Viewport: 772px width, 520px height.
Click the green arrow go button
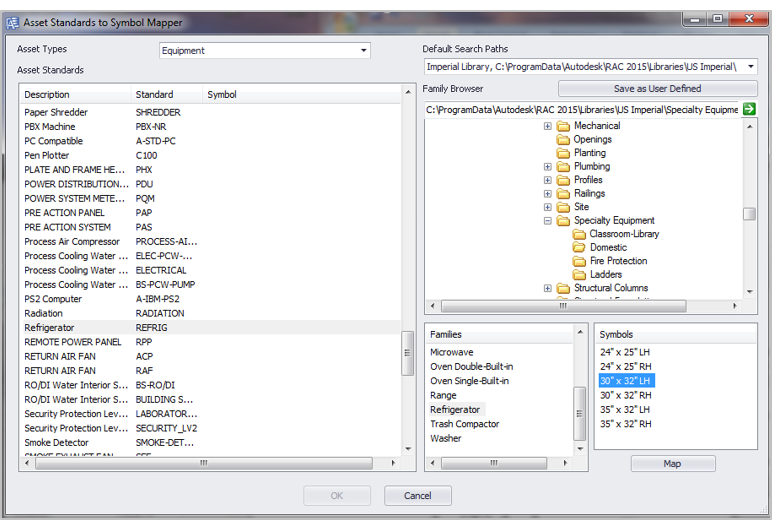click(749, 109)
